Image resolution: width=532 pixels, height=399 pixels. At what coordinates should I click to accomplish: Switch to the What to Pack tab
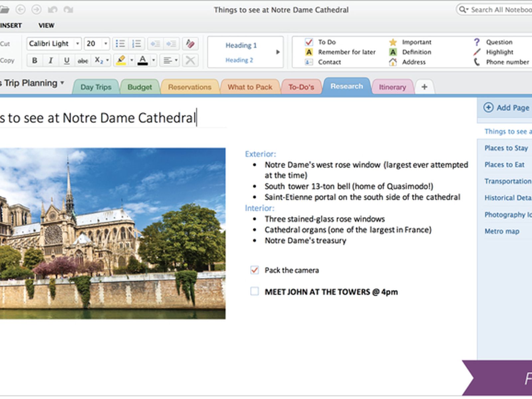click(250, 87)
